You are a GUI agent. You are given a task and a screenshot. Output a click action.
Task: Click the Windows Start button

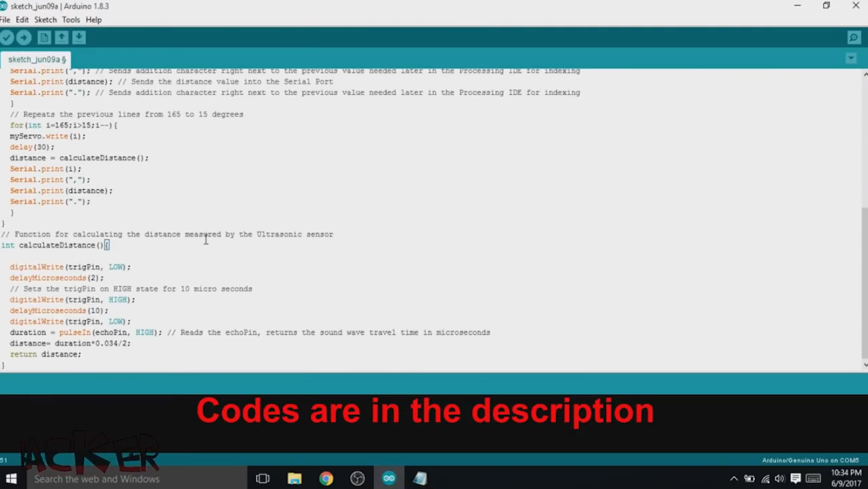(11, 478)
